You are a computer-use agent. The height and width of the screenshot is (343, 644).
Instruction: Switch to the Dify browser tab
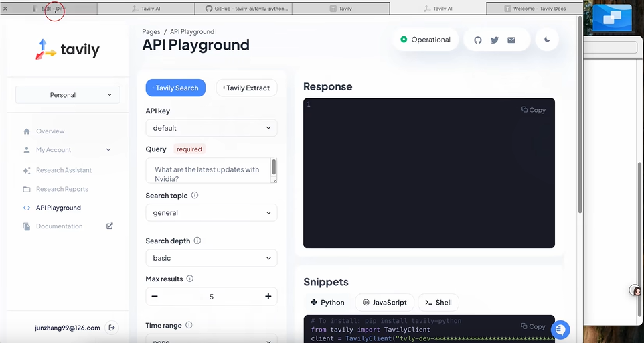point(49,8)
